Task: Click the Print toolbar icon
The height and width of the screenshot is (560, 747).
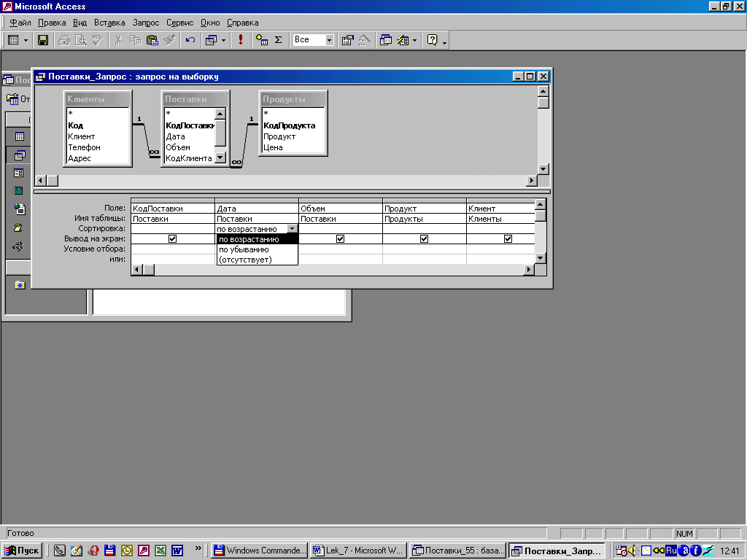Action: tap(64, 40)
